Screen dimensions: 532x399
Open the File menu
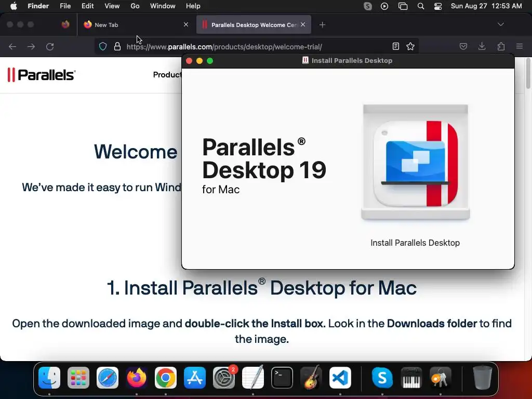click(x=65, y=6)
